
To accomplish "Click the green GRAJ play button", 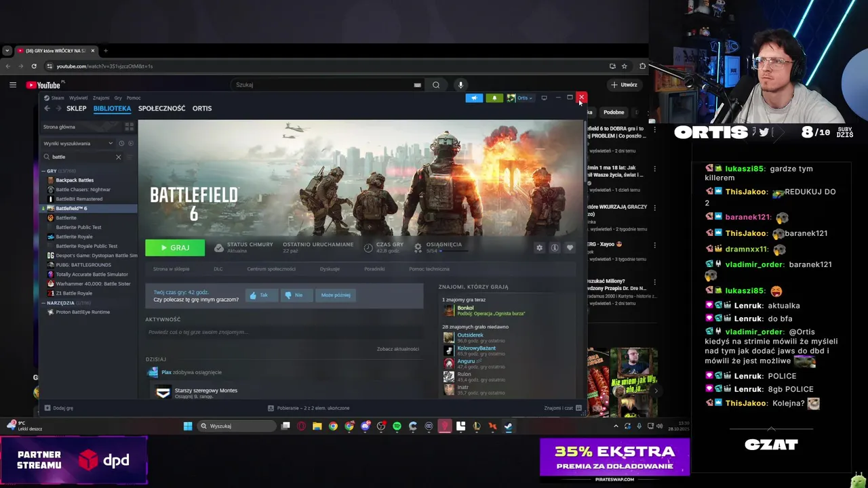I will pos(174,248).
